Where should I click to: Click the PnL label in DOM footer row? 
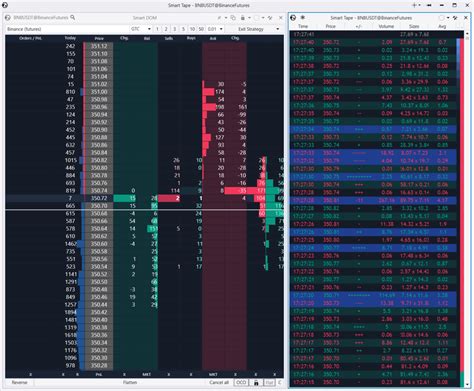click(x=99, y=374)
